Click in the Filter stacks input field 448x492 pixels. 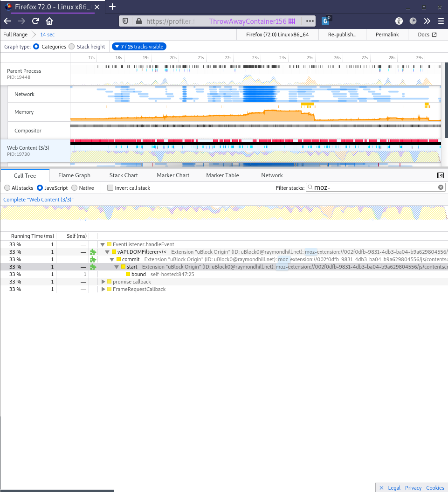[376, 187]
